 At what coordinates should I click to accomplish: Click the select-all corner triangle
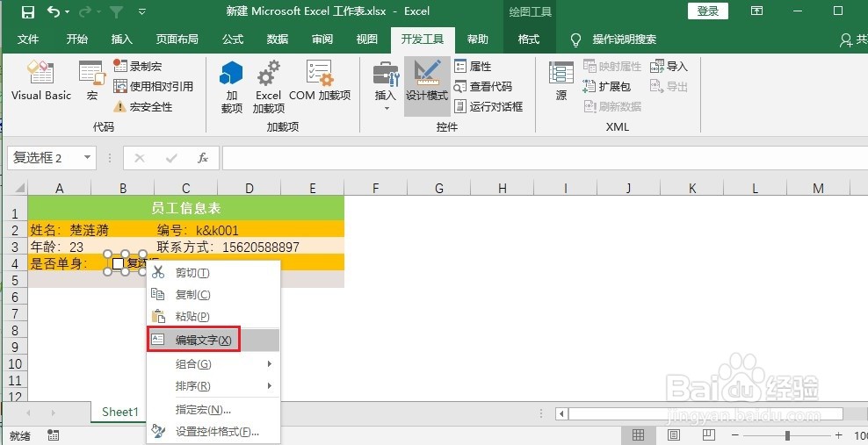(20, 188)
